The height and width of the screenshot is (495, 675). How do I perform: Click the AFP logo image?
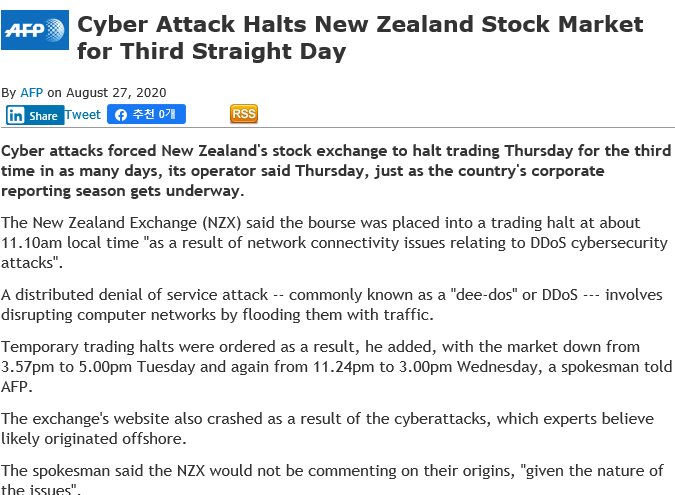click(35, 30)
